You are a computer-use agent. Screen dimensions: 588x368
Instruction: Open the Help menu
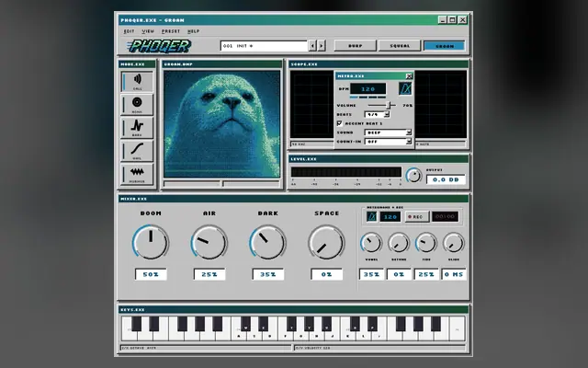tap(194, 31)
